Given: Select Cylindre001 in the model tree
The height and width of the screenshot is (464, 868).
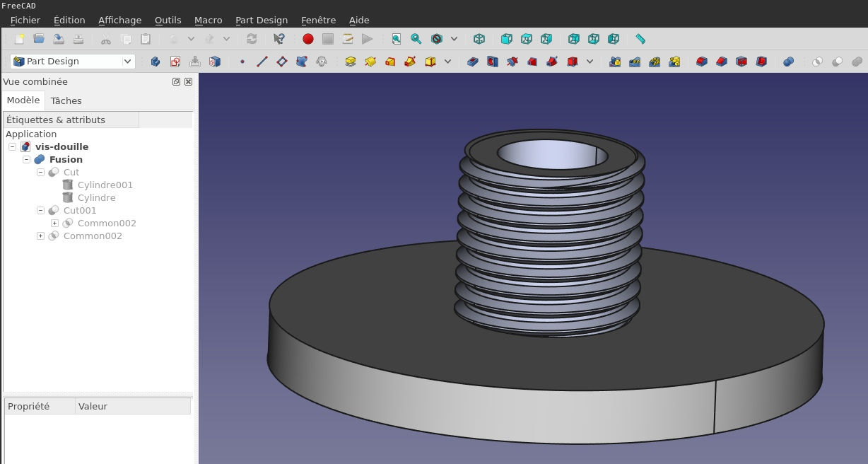Looking at the screenshot, I should (x=105, y=185).
